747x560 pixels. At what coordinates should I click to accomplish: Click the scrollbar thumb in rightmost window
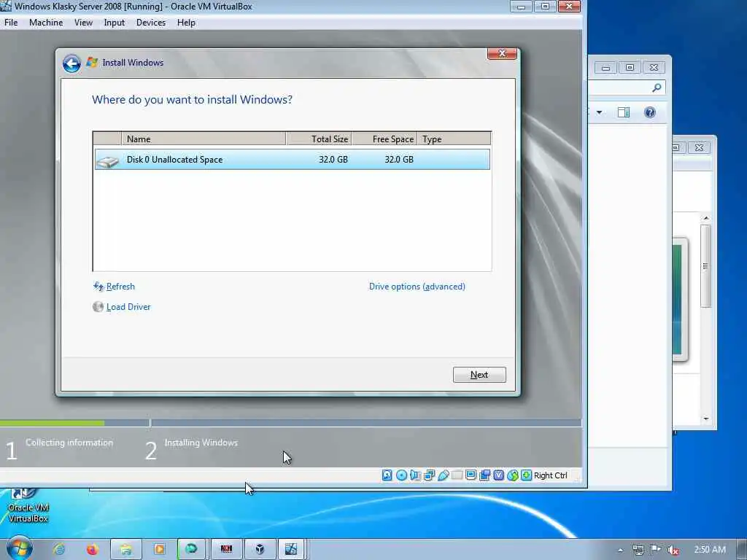tap(706, 265)
